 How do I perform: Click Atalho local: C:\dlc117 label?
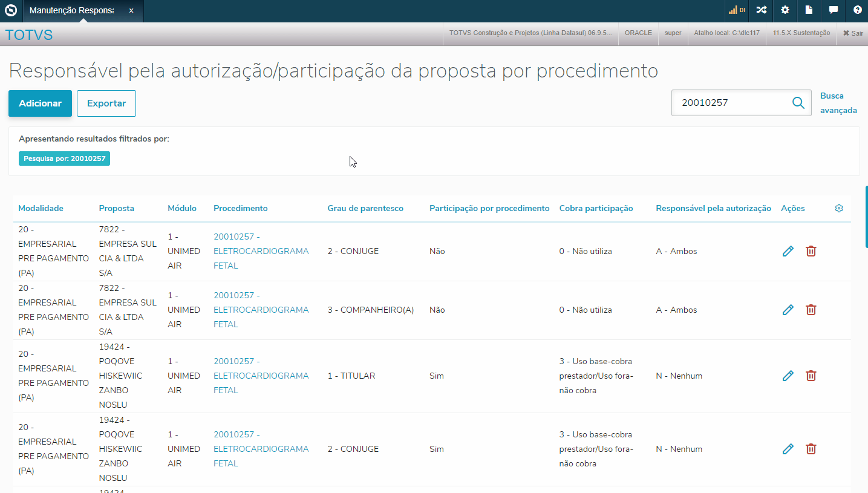726,33
